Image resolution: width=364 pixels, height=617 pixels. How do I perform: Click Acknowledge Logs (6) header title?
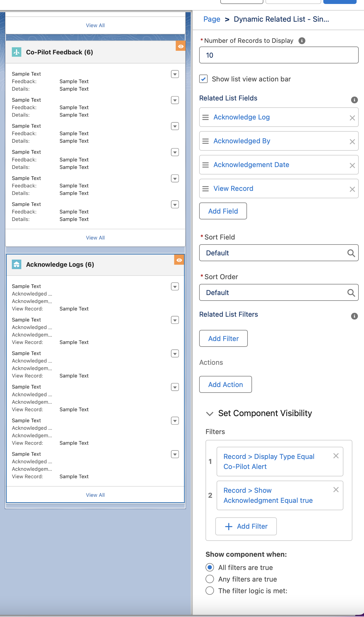[60, 264]
